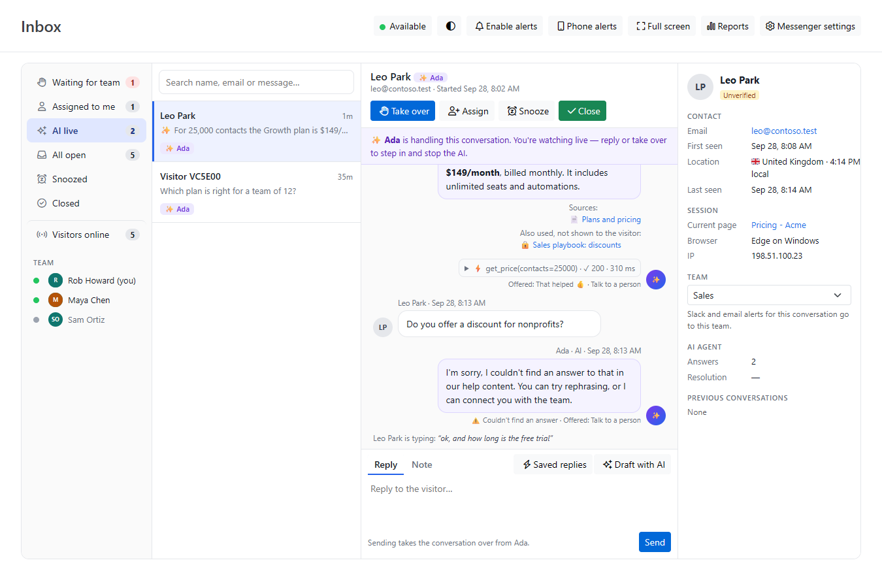Open the Team dropdown set to Sales

pos(769,295)
